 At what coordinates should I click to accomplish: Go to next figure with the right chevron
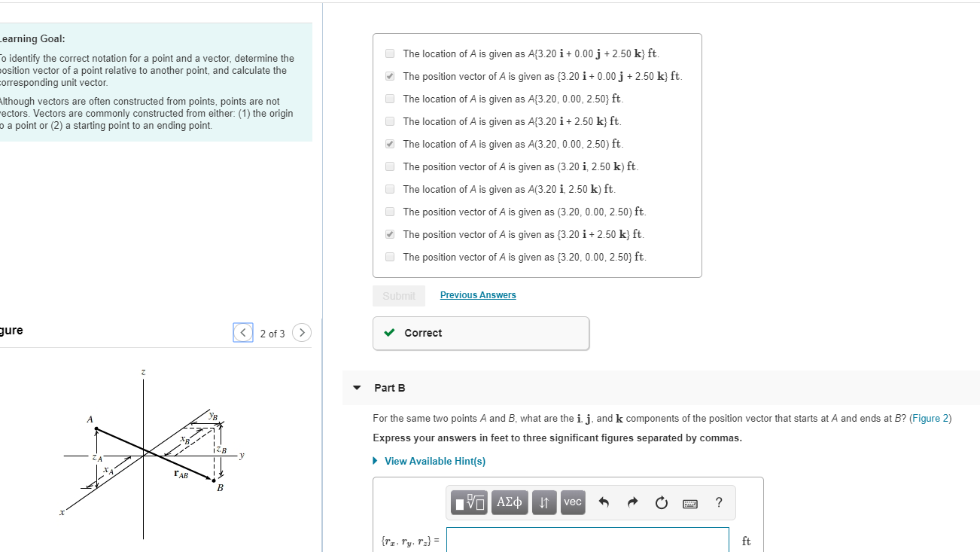(301, 332)
